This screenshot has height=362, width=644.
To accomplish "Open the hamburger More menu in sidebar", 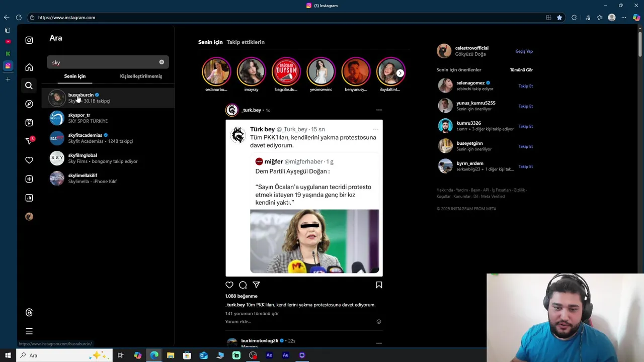I will [x=29, y=331].
